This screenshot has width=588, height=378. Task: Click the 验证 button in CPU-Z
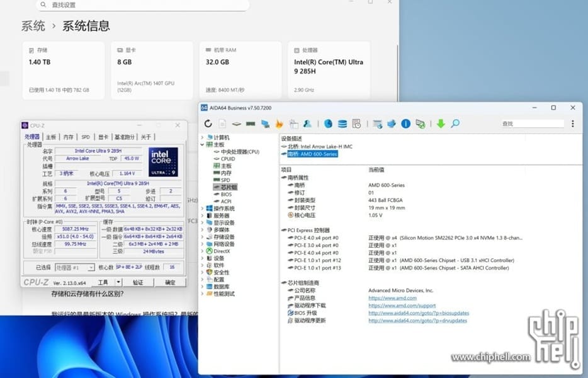(x=138, y=283)
